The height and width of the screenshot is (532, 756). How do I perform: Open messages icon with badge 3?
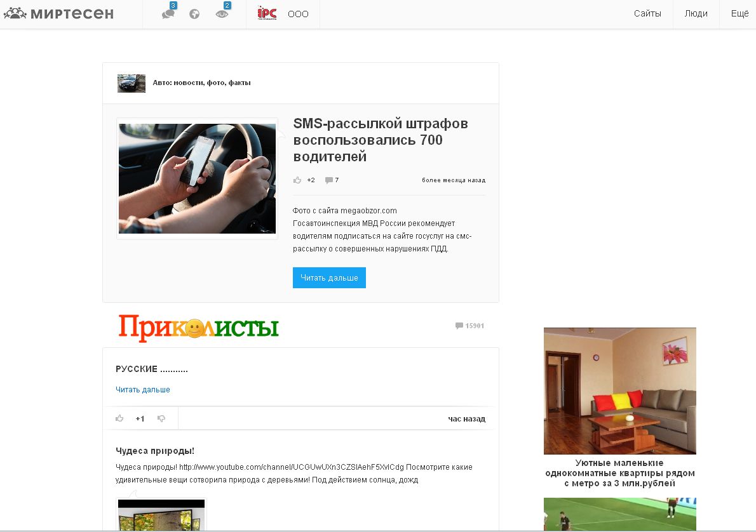168,13
